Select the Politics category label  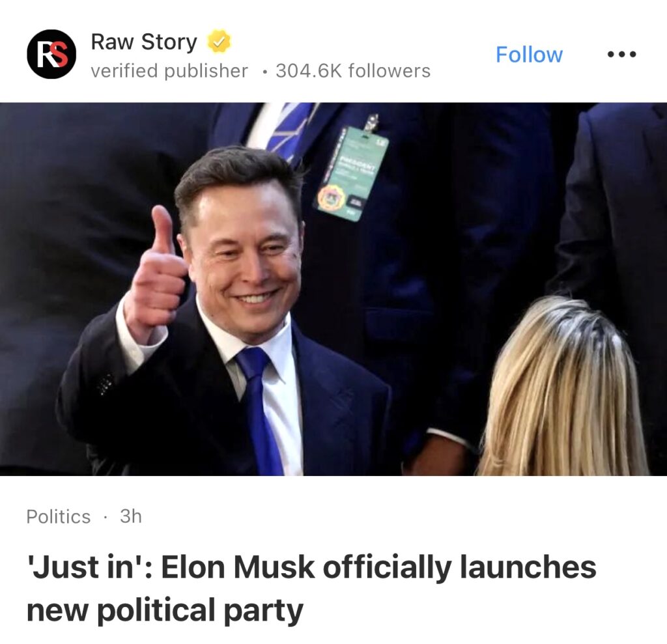pos(58,516)
